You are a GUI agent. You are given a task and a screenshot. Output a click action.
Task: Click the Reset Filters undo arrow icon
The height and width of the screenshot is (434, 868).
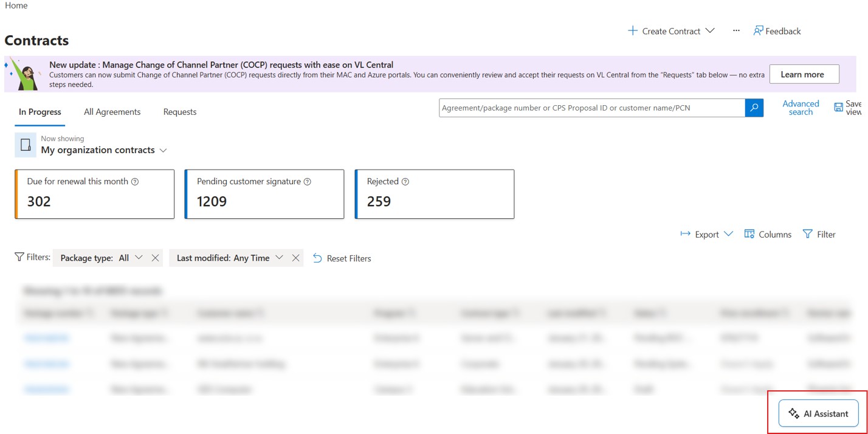[317, 258]
